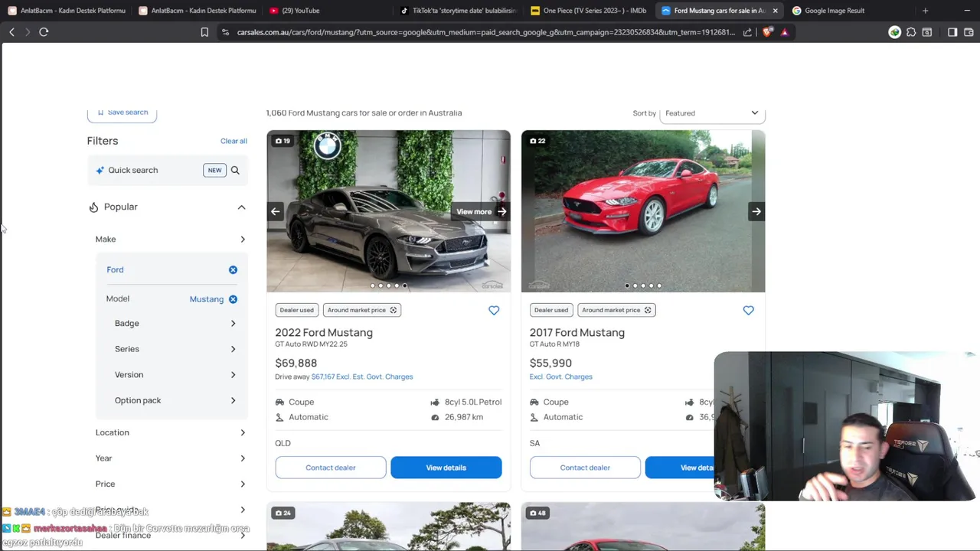Open the 2017 Ford Mustang listing title
The image size is (980, 551).
[x=577, y=333]
